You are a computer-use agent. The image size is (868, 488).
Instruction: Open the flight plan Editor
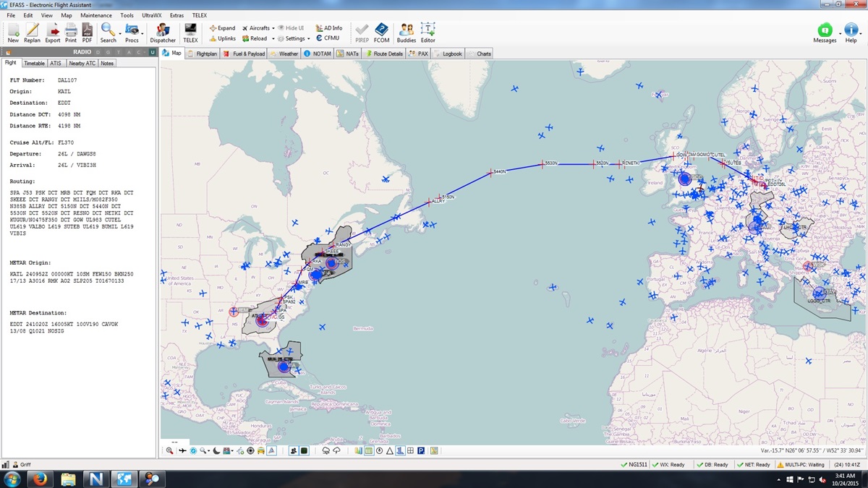427,32
